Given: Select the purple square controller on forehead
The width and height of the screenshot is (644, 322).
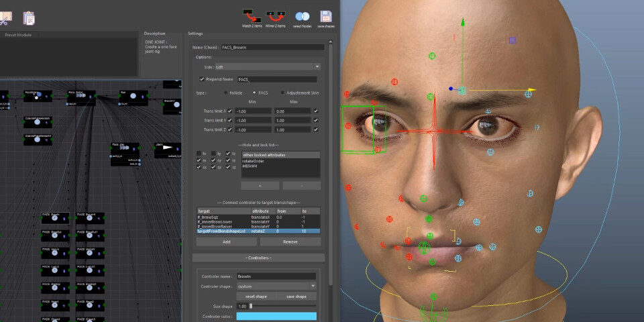Looking at the screenshot, I should (x=513, y=40).
